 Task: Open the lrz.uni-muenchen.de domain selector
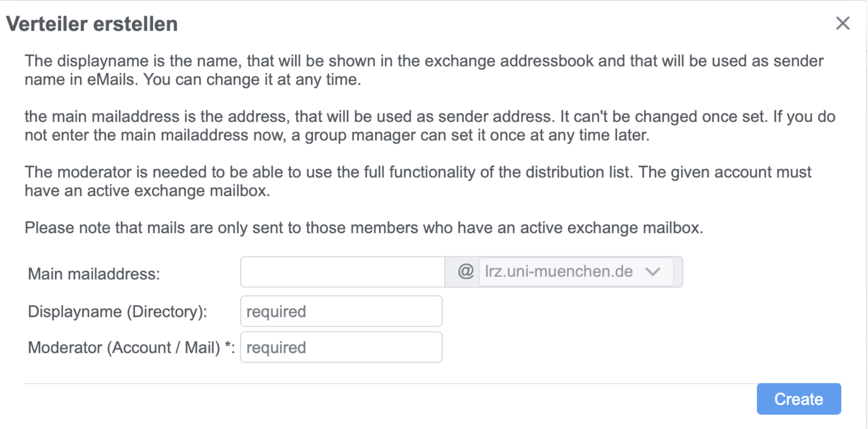pyautogui.click(x=559, y=272)
